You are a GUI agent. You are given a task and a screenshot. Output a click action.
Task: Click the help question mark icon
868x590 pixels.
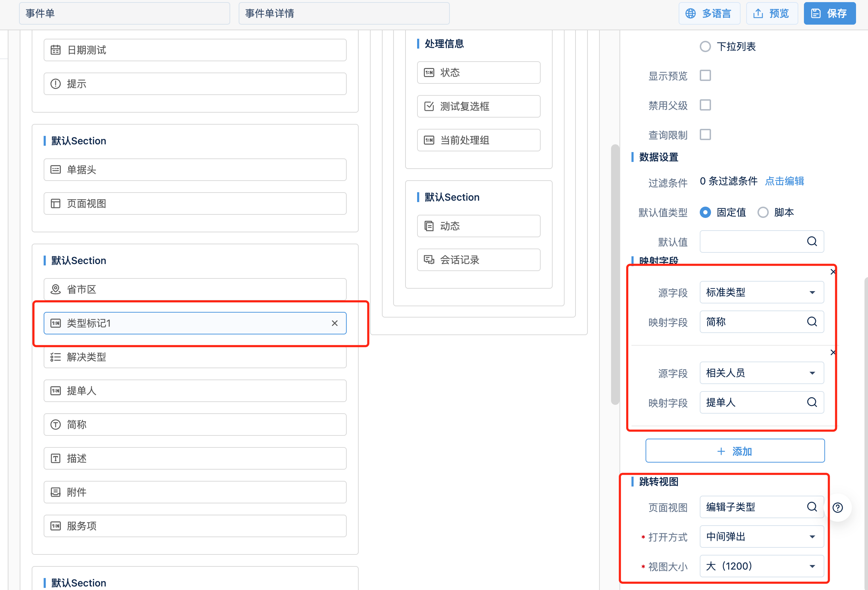click(837, 507)
